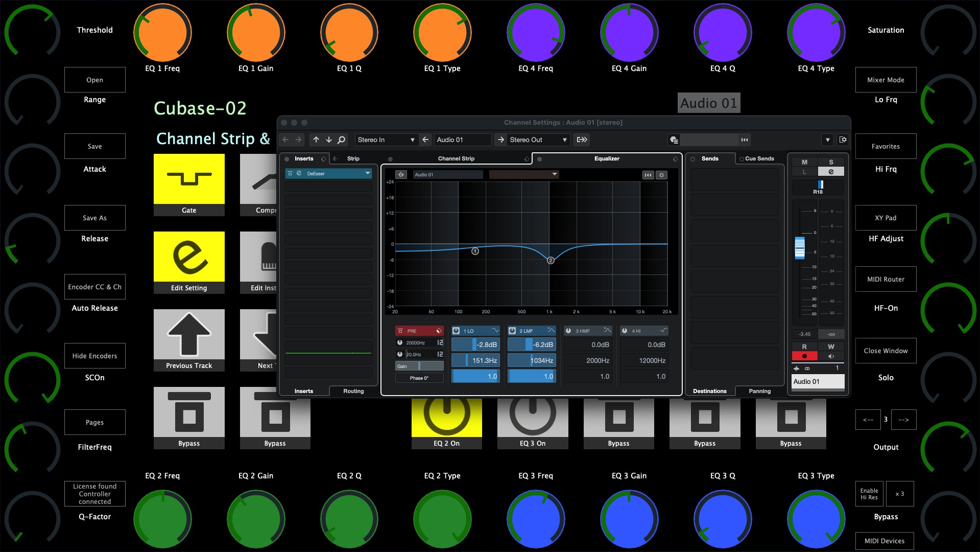Click the Audio 01 channel volume fader

coord(800,247)
